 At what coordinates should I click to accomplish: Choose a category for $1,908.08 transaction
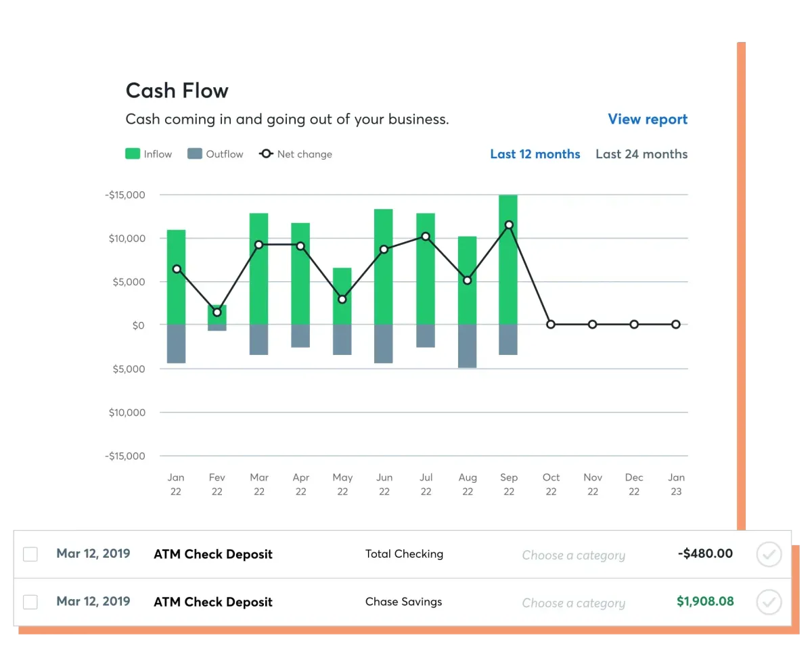[x=574, y=603]
